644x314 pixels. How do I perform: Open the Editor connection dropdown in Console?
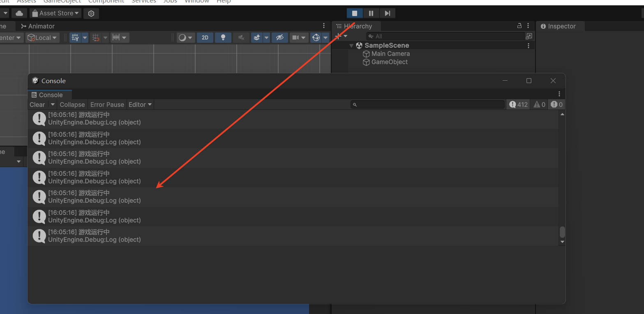coord(141,105)
